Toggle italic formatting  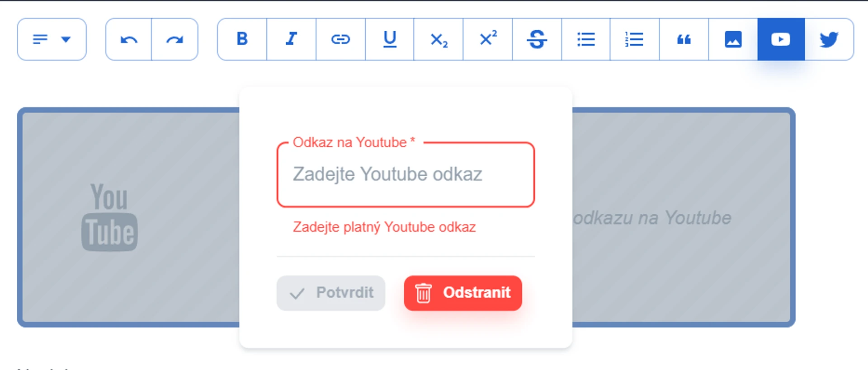(x=292, y=39)
